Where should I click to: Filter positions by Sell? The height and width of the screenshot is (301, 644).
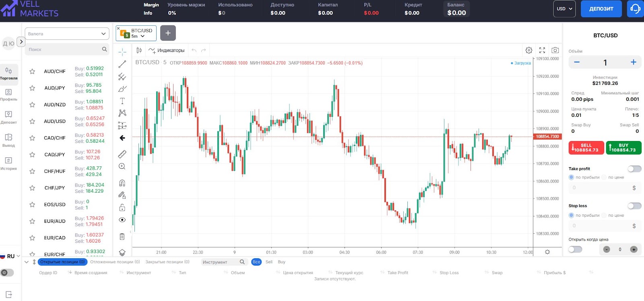(269, 262)
